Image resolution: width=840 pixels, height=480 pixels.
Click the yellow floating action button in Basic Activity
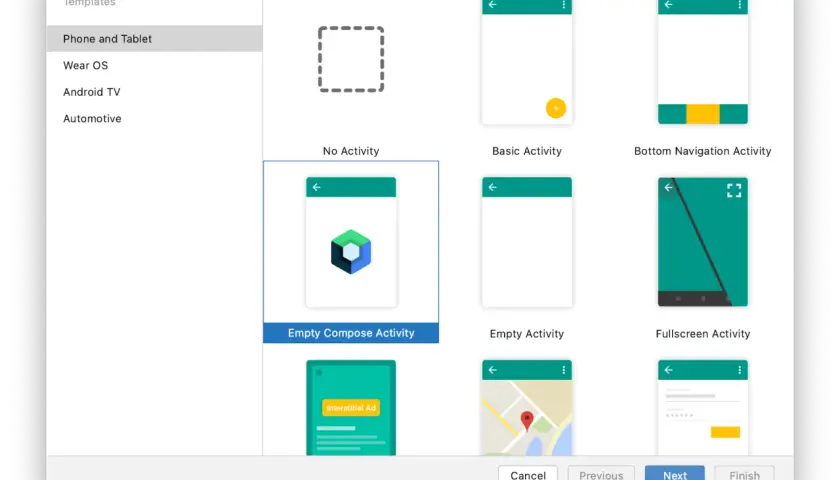pyautogui.click(x=556, y=108)
